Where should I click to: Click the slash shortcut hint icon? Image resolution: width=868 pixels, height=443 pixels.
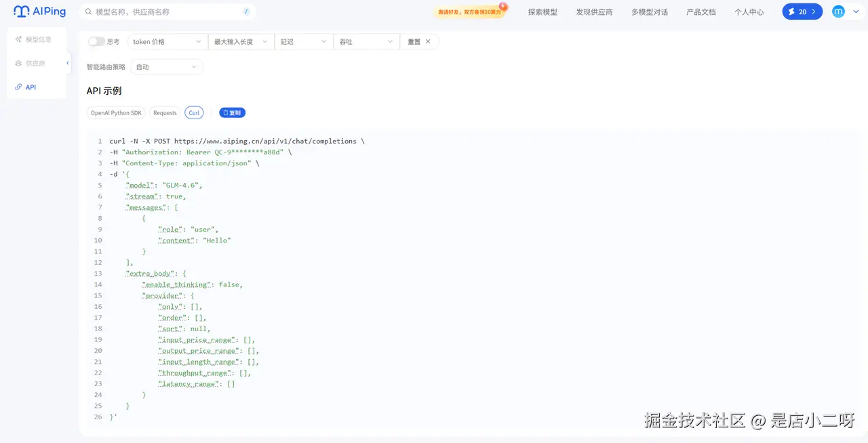[245, 12]
